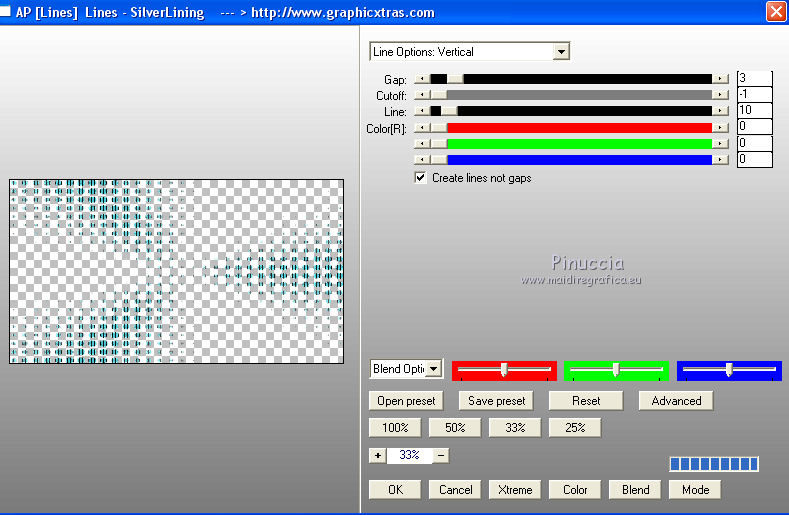Click the Save preset button

(x=496, y=401)
